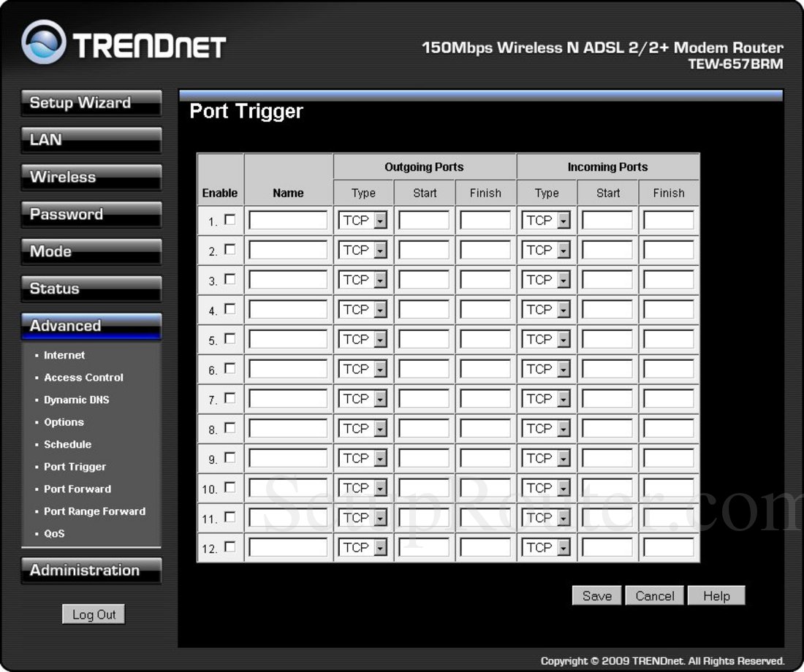
Task: Enable port trigger rule 5
Action: 230,339
